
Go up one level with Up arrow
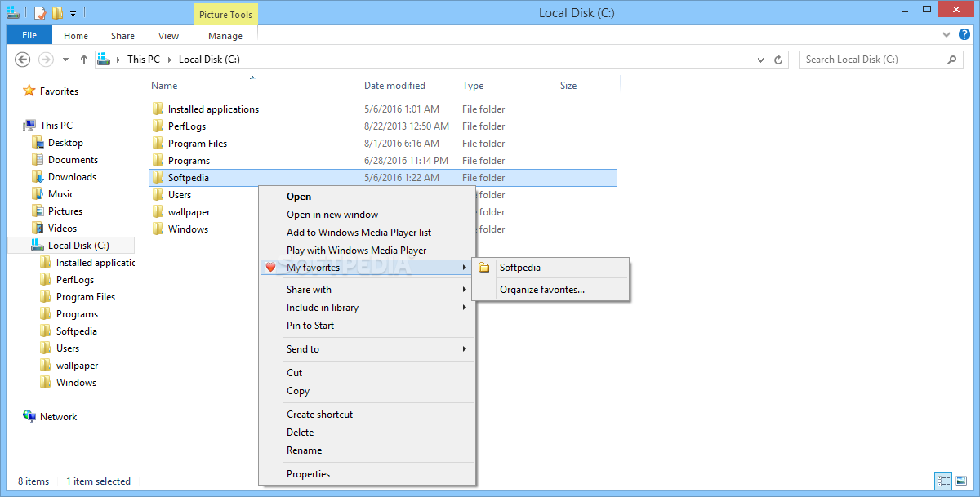(84, 60)
